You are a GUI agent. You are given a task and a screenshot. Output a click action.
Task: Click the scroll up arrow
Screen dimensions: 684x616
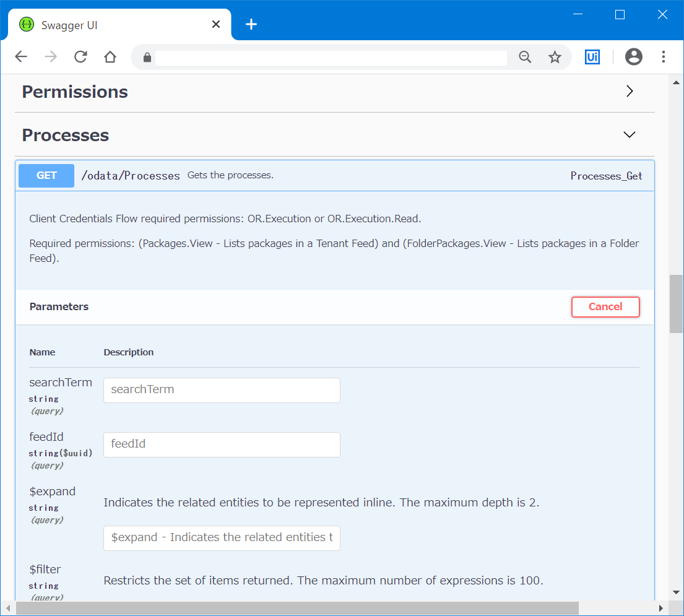[676, 82]
